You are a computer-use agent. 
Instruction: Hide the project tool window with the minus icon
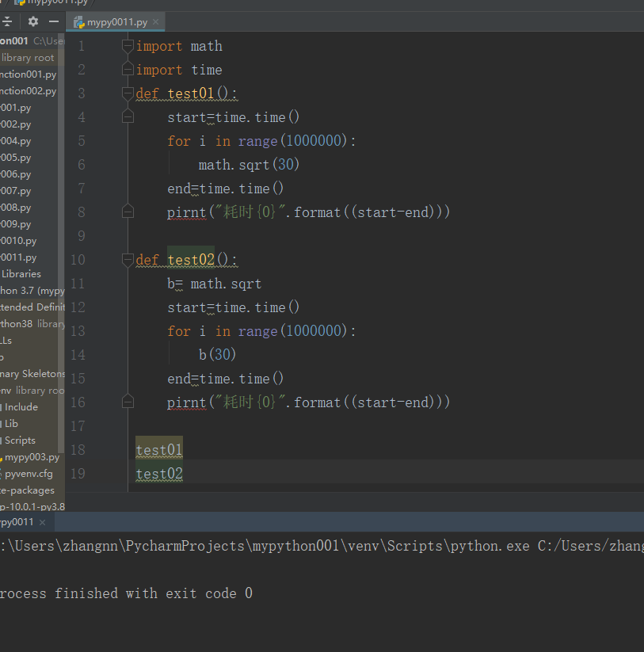tap(54, 21)
